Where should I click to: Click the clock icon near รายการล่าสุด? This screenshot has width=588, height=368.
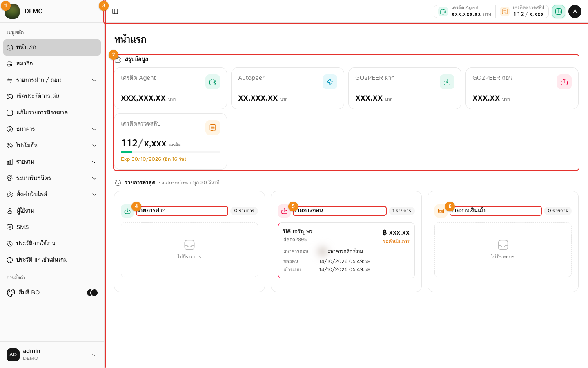pos(118,183)
